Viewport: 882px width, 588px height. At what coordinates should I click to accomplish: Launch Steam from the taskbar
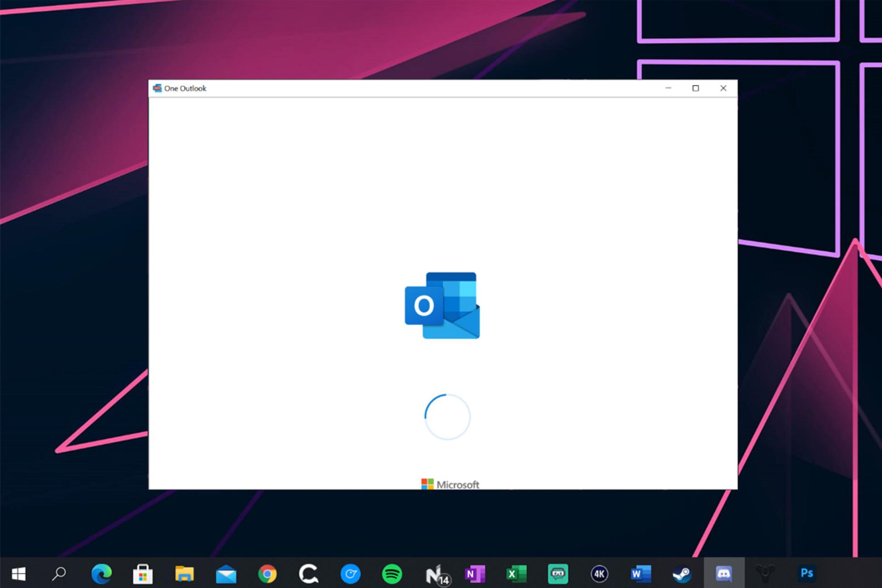pos(682,573)
